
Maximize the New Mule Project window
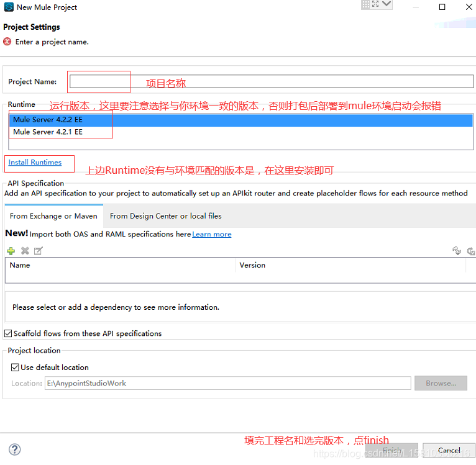point(442,7)
